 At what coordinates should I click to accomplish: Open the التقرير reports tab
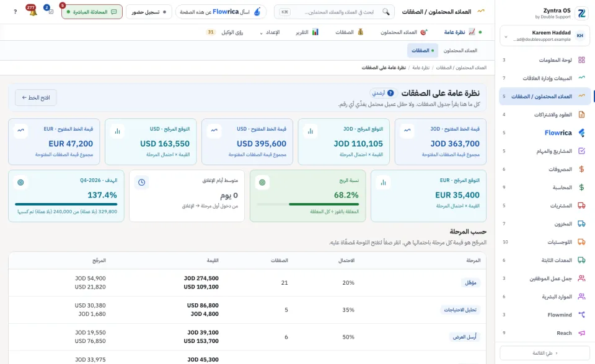click(307, 32)
